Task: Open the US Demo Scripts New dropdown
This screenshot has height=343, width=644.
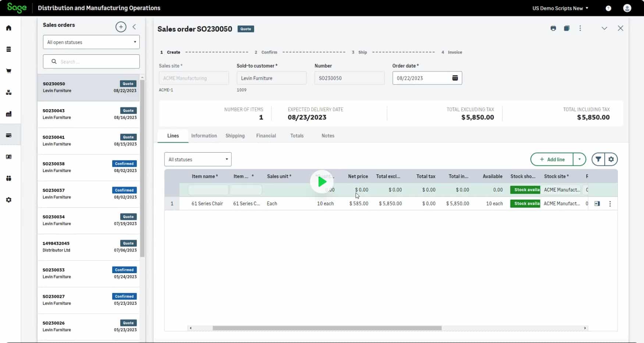Action: 560,8
